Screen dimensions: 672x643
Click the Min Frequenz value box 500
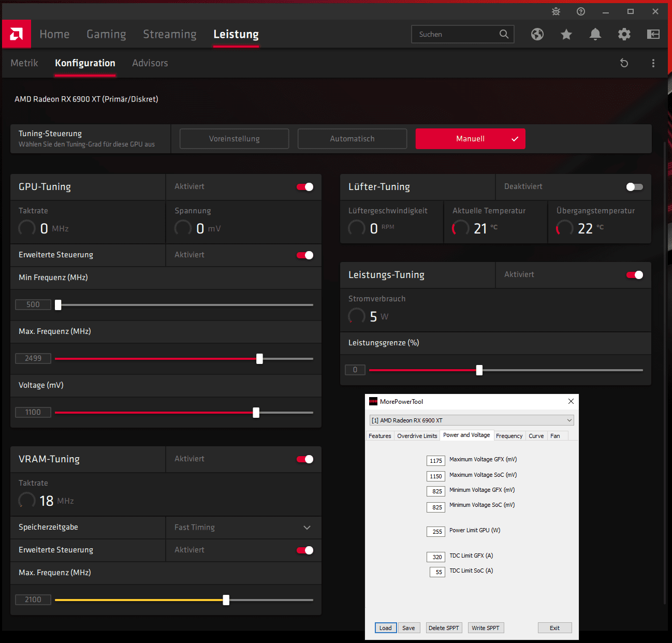33,304
